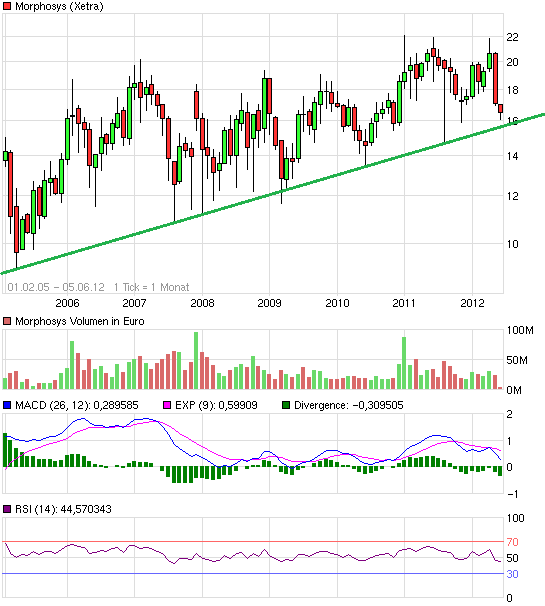Screen dimensions: 545x606
Task: Click the '1 Tick = 1 Monat' label
Action: pos(152,287)
